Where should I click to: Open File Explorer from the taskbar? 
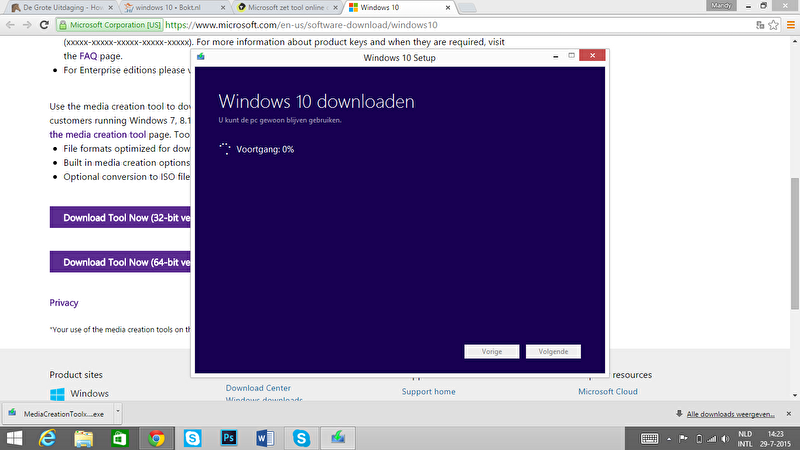point(83,437)
